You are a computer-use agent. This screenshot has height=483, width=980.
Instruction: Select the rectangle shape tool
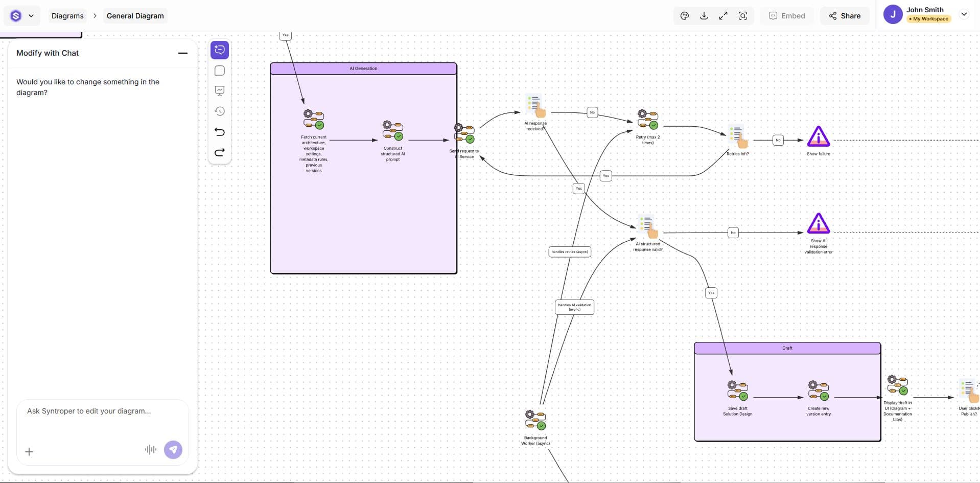point(220,71)
